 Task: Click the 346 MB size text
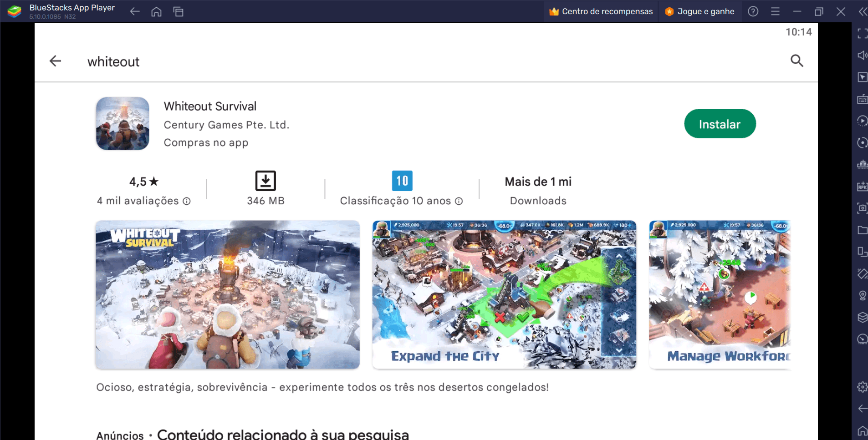(266, 201)
